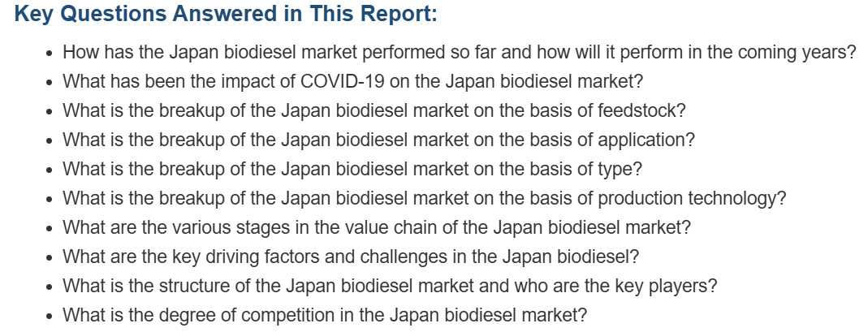Click the bullet point before the COVID-19 question
The height and width of the screenshot is (332, 868).
[50, 83]
